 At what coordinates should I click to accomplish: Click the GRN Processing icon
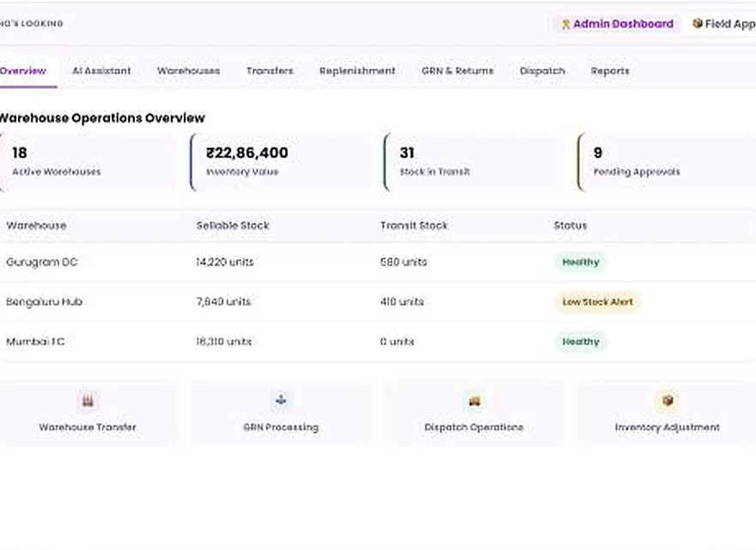click(x=281, y=400)
